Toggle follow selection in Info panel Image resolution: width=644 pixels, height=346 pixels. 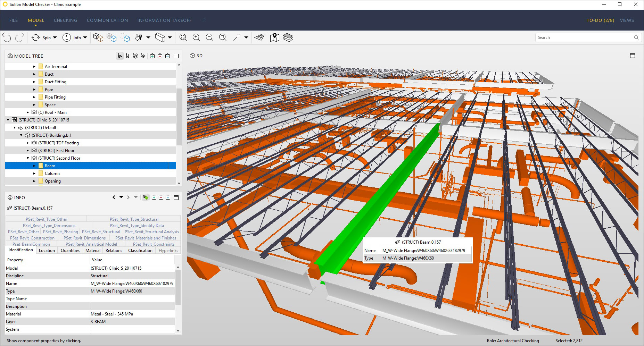(x=146, y=197)
